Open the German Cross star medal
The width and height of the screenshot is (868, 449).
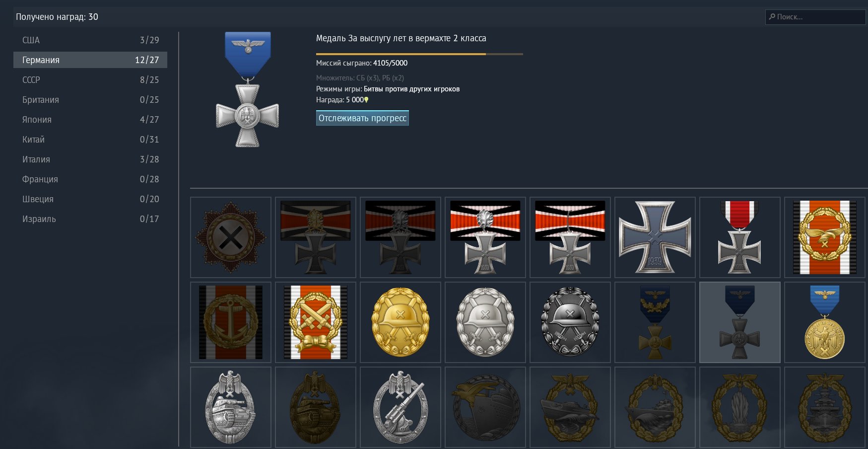click(231, 237)
